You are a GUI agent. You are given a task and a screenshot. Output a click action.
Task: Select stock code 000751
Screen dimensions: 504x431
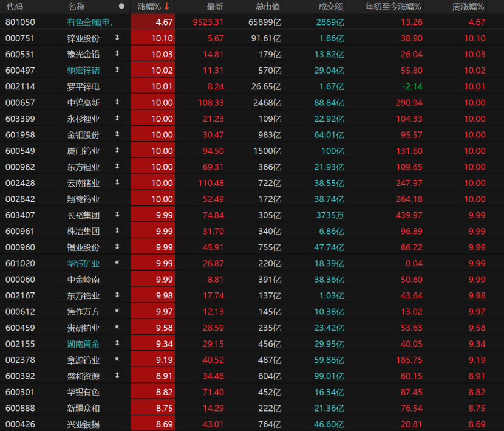tap(20, 38)
